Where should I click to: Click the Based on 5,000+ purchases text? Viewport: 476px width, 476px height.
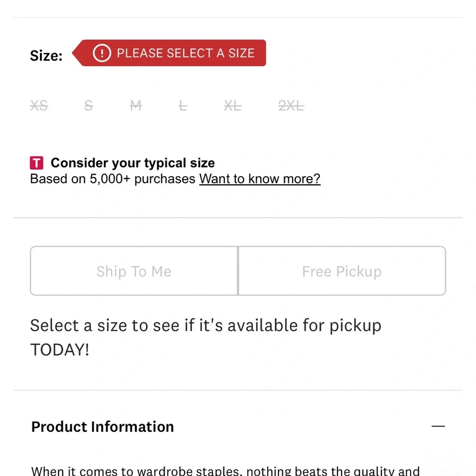pyautogui.click(x=113, y=178)
